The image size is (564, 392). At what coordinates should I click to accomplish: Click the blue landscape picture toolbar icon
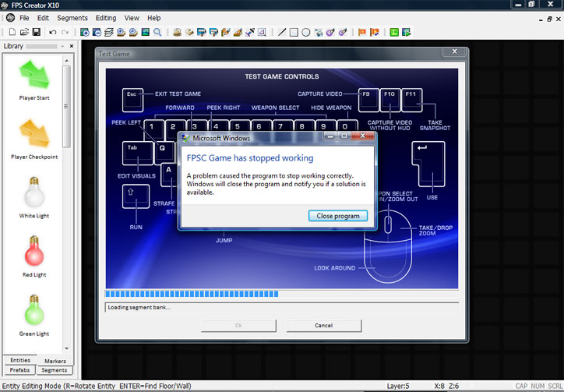coord(146,33)
